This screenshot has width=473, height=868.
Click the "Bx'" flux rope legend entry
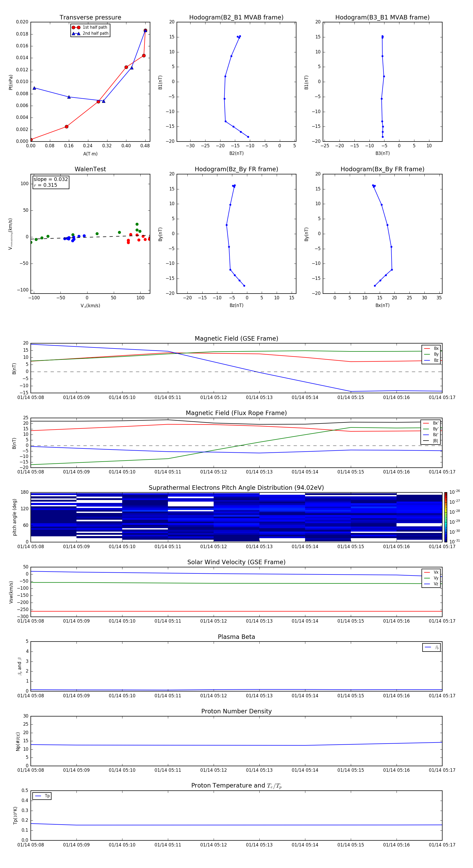click(x=431, y=423)
